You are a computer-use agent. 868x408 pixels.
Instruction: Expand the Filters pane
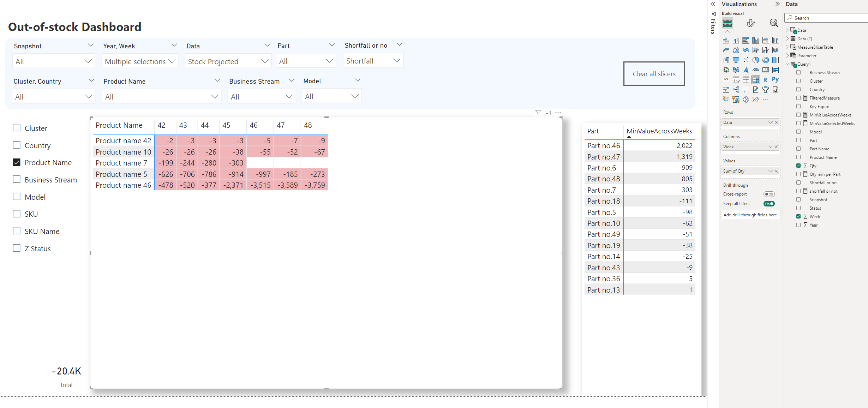click(713, 4)
